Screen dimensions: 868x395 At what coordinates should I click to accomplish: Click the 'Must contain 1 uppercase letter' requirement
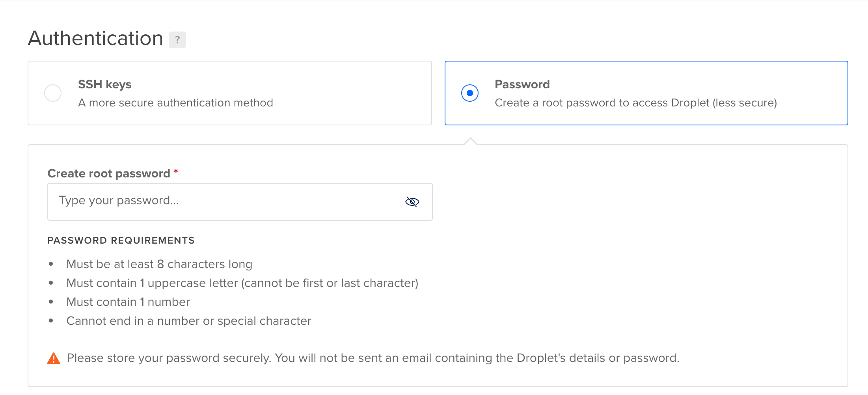(242, 283)
